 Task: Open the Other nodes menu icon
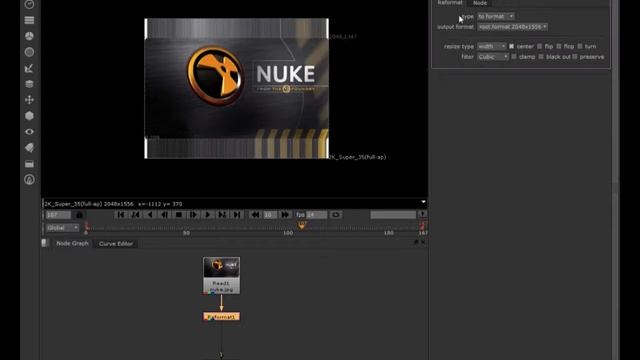tap(29, 164)
